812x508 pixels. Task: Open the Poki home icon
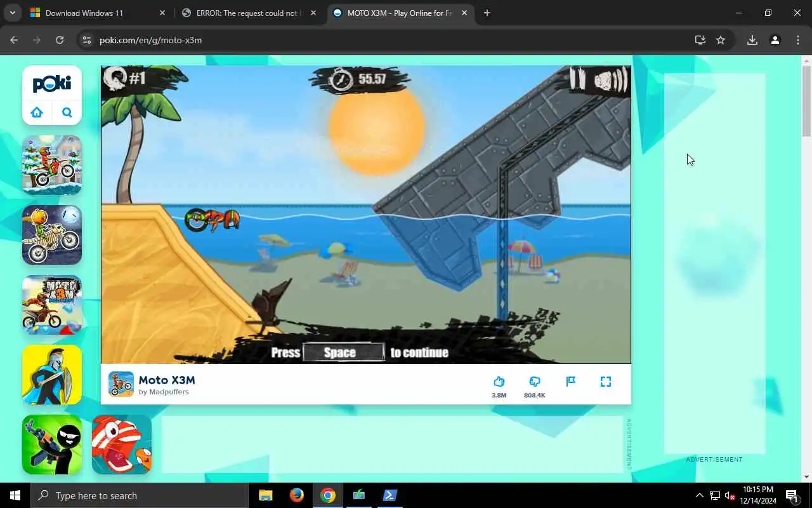[37, 112]
